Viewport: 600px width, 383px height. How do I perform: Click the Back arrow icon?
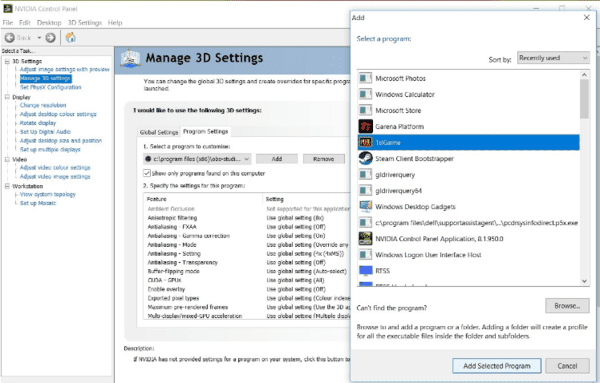pos(10,37)
